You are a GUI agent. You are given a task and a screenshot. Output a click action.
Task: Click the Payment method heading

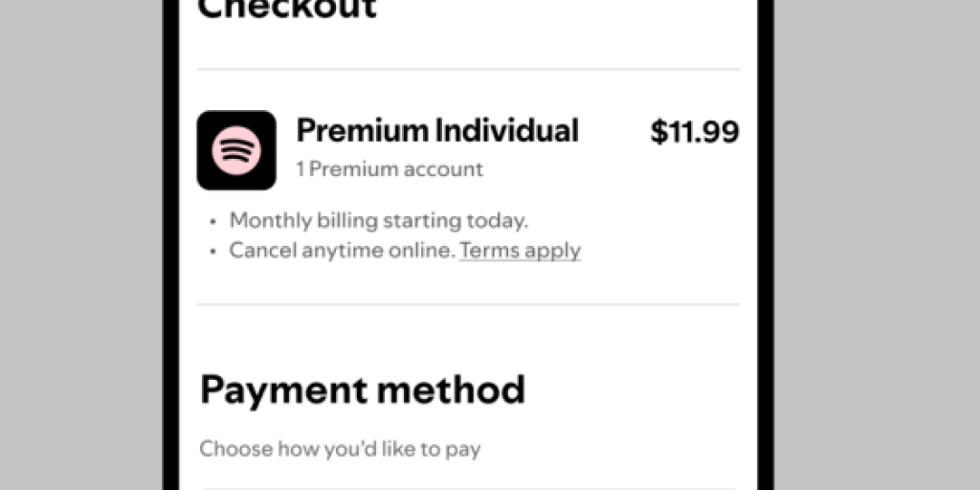point(363,390)
